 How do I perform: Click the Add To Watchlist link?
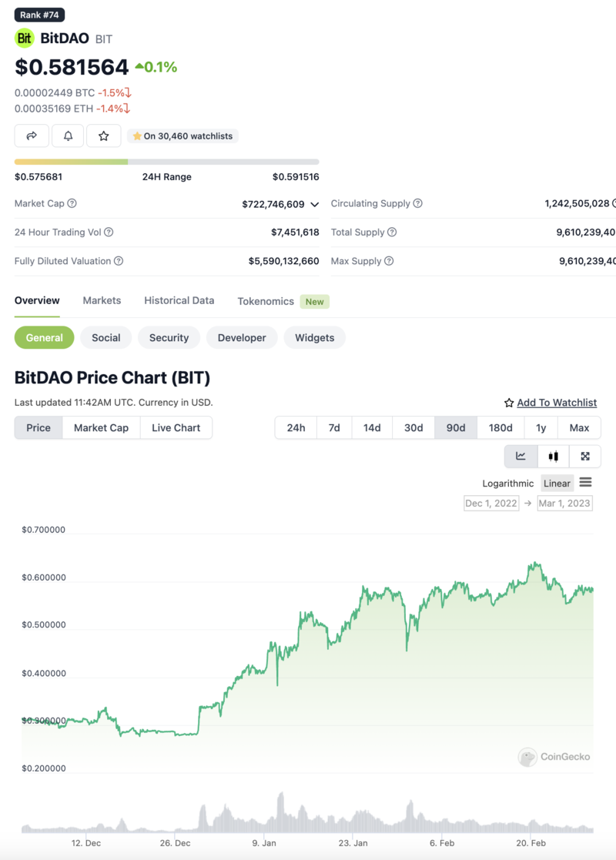click(x=556, y=403)
